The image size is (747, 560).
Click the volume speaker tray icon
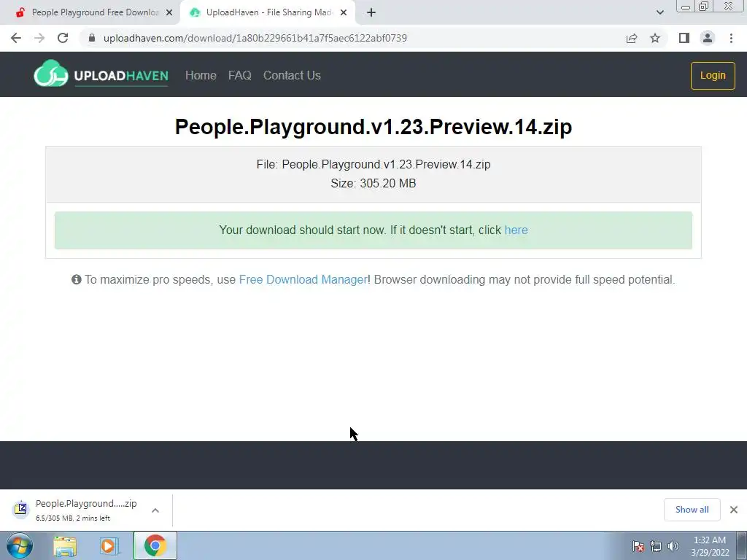[673, 546]
